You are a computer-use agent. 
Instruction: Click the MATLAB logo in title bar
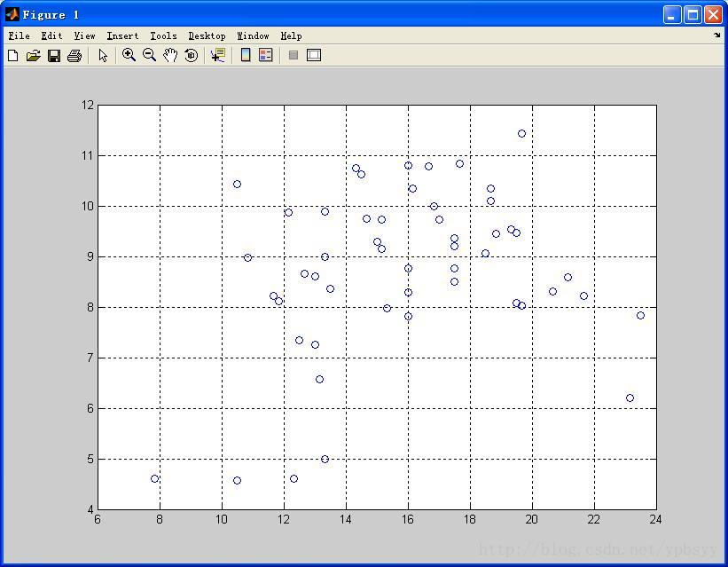tap(12, 14)
